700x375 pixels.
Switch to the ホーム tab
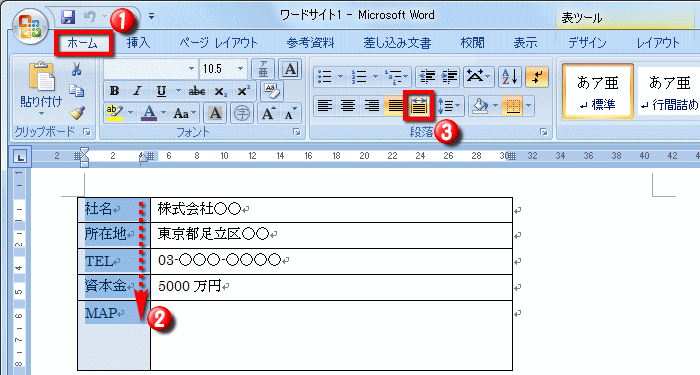[83, 43]
